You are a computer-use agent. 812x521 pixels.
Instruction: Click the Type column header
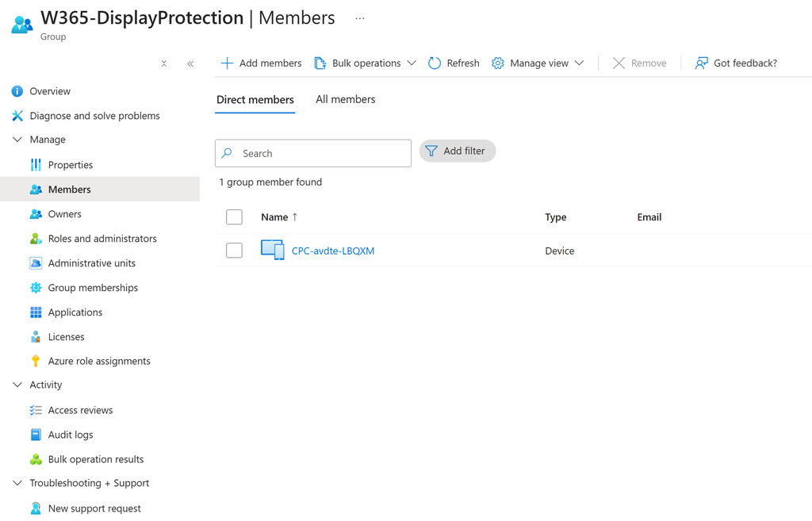point(556,217)
